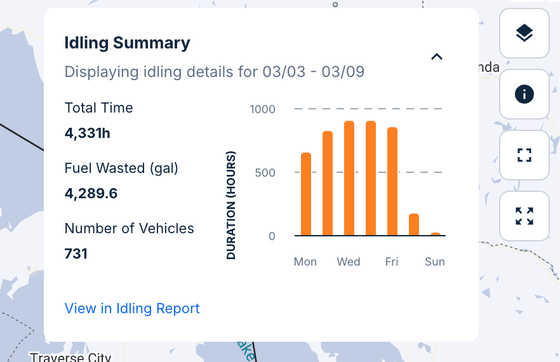Click the Number of Vehicles label
Viewport: 560px width, 362px height.
click(129, 228)
